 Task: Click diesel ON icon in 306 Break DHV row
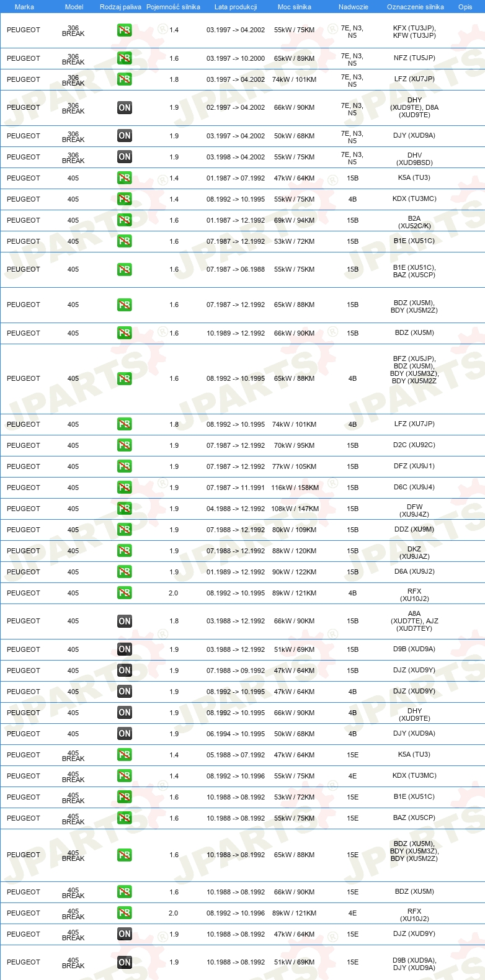(x=125, y=157)
